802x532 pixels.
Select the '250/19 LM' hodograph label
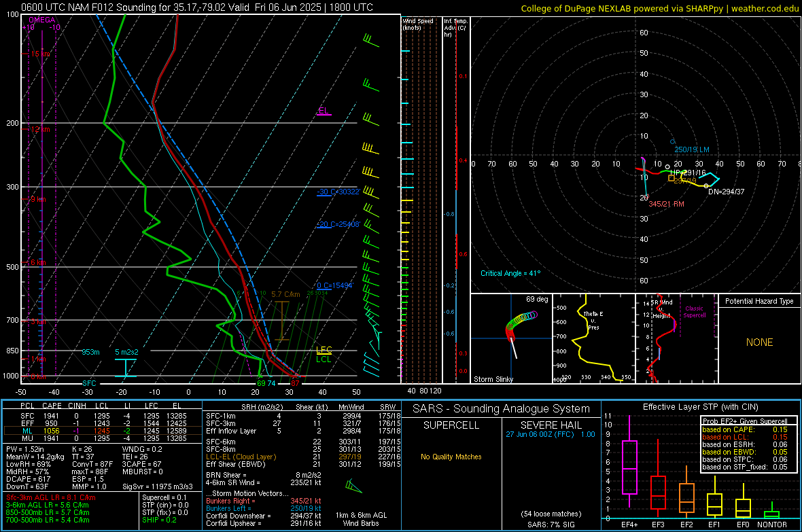coord(691,150)
